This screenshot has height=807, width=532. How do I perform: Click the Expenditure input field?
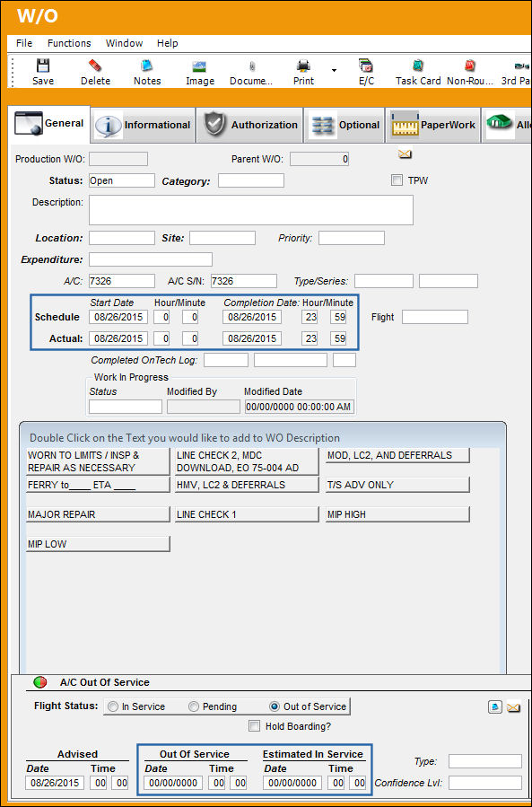tap(150, 259)
